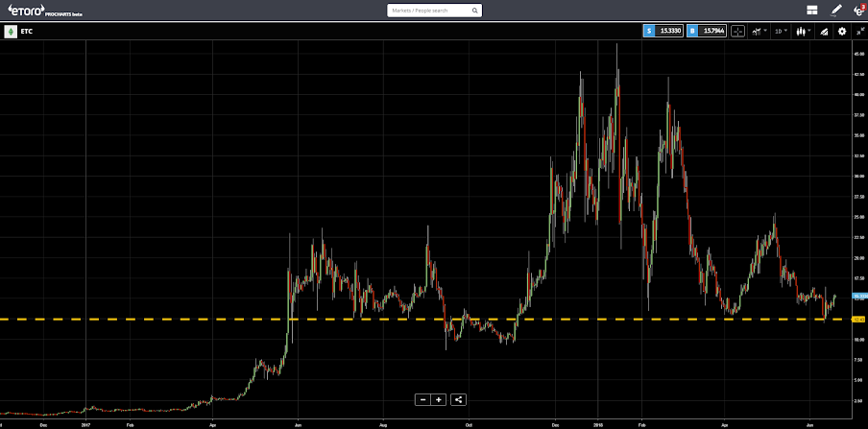Image resolution: width=868 pixels, height=429 pixels.
Task: Toggle the crosshair cursor tool
Action: point(738,32)
